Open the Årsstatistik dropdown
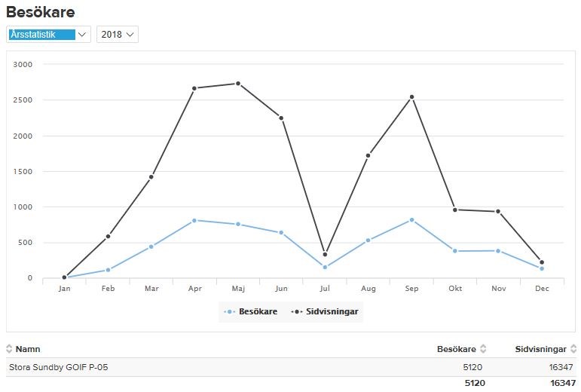Viewport: 581px width, 392px height. [49, 35]
